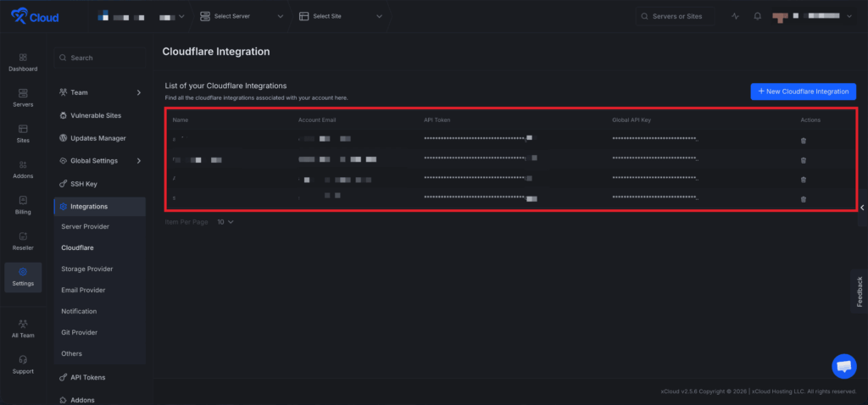Click the Cloudflare Integration page heading
This screenshot has height=405, width=868.
point(216,52)
